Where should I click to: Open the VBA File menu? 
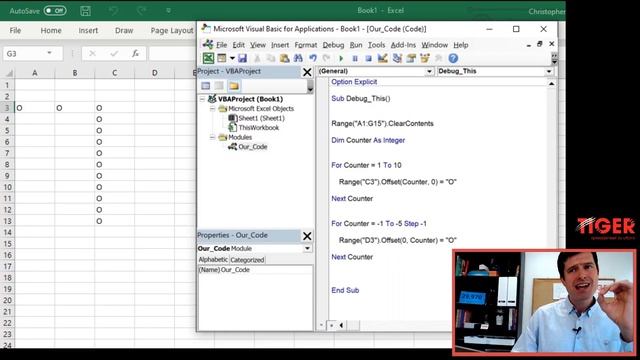tap(222, 45)
